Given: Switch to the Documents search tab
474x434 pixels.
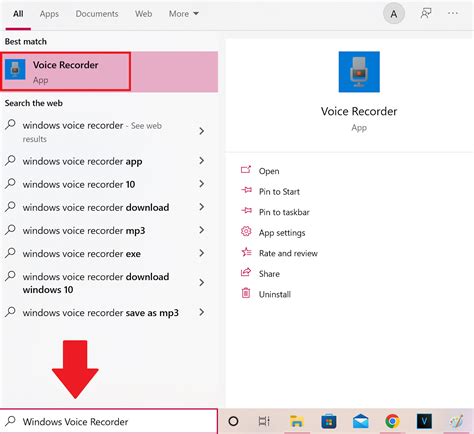Looking at the screenshot, I should pos(97,14).
